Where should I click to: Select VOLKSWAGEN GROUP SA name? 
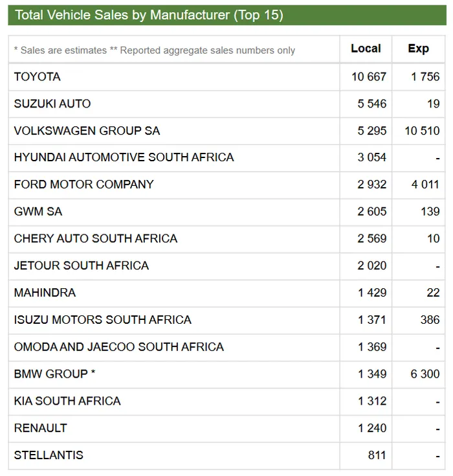click(87, 131)
